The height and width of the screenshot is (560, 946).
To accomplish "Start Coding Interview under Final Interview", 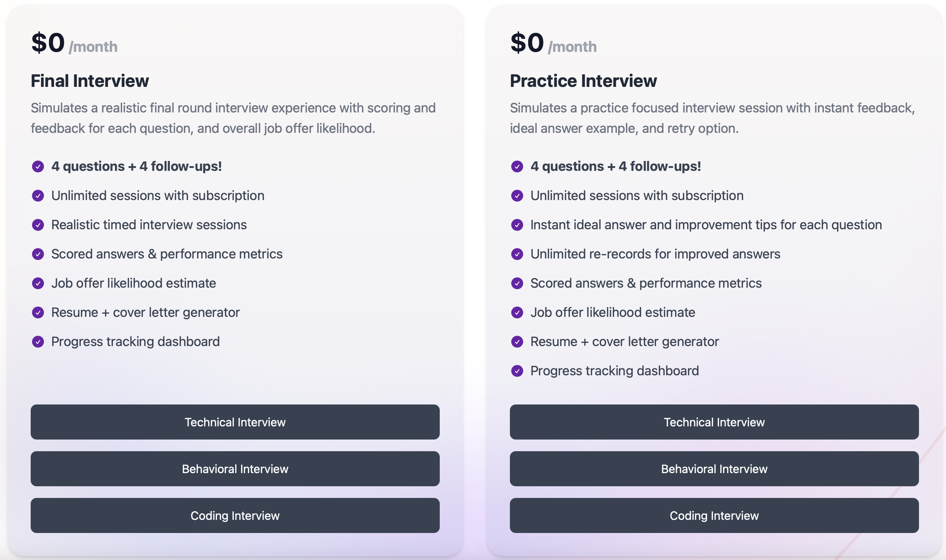I will pos(235,515).
